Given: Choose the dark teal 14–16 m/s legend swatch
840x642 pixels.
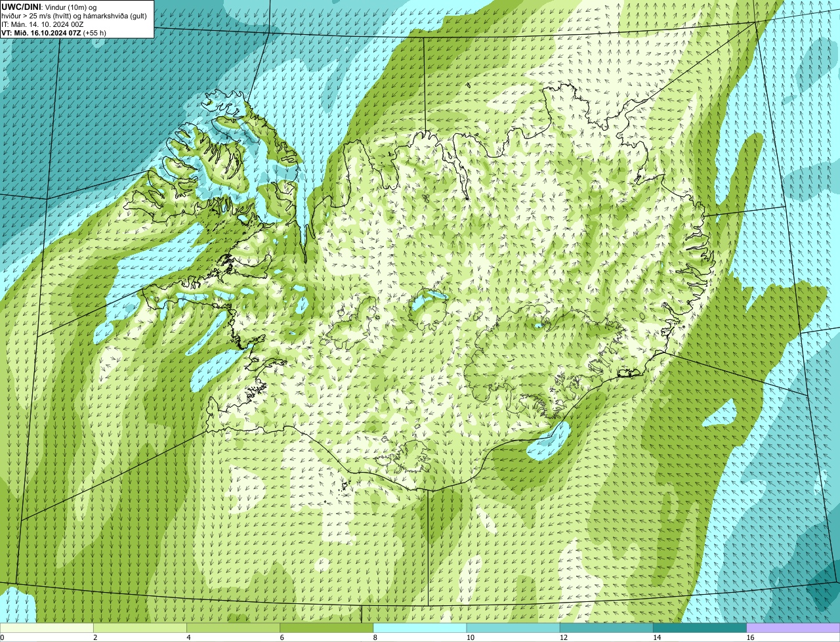Looking at the screenshot, I should [700, 628].
